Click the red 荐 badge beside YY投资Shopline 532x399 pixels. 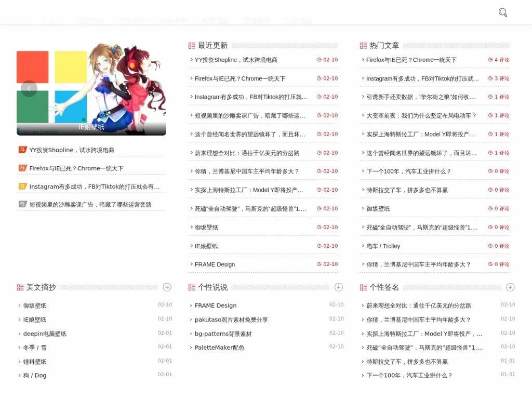click(x=22, y=150)
